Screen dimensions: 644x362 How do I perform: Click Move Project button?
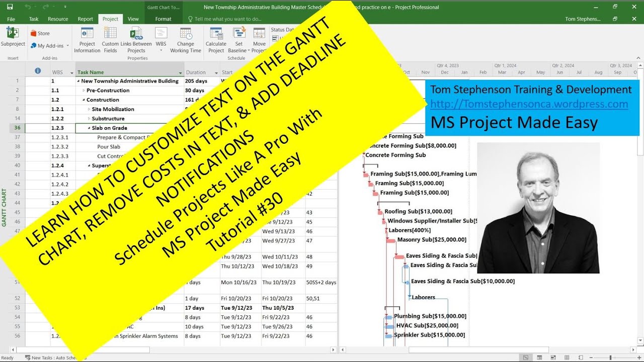(x=259, y=40)
